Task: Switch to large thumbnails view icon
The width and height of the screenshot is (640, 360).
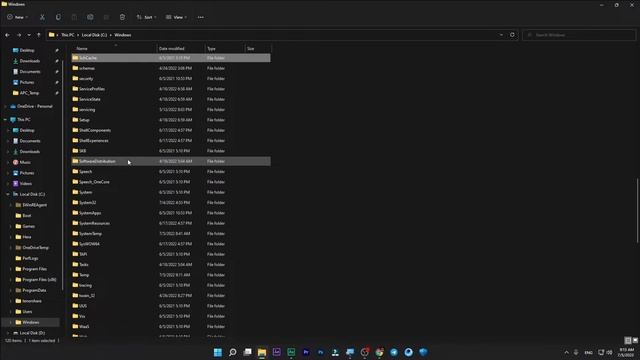Action: (x=635, y=340)
